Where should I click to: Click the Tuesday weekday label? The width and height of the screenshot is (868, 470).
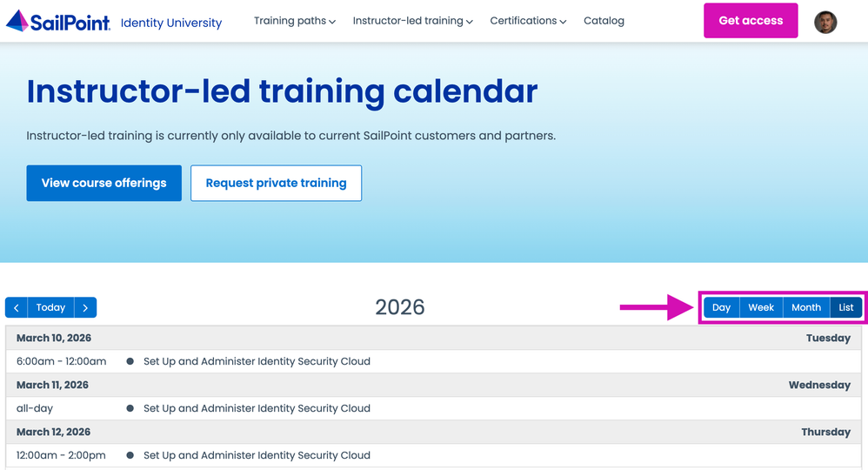click(x=828, y=338)
